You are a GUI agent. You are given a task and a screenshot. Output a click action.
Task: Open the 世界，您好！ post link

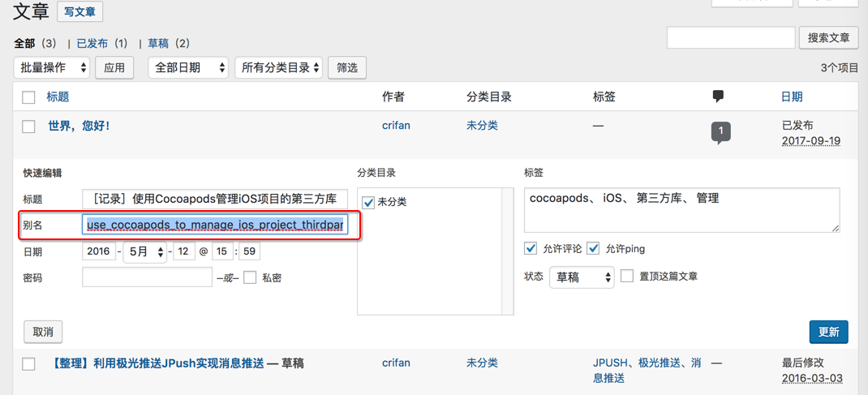tap(79, 126)
